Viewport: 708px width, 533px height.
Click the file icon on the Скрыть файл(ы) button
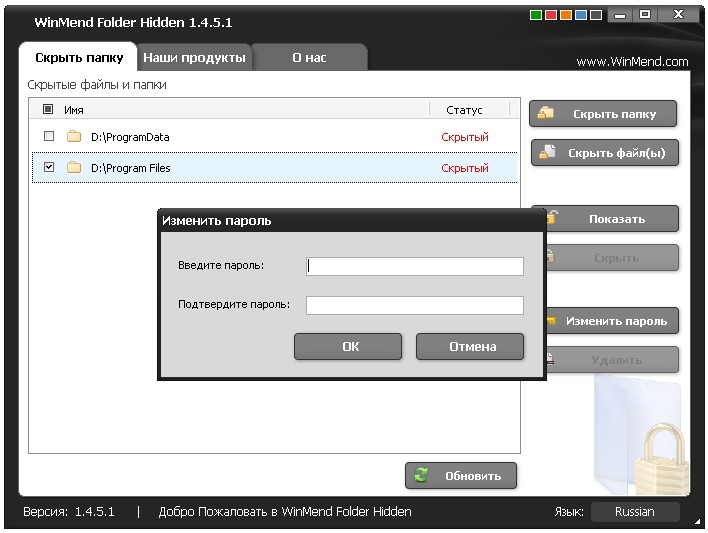(x=547, y=152)
